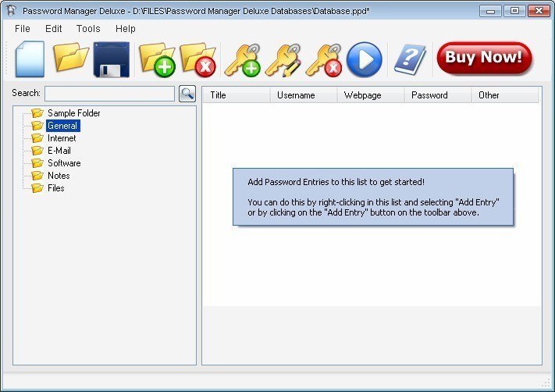This screenshot has width=555, height=392.
Task: Edit entry using key with pencil icon
Action: coord(283,60)
